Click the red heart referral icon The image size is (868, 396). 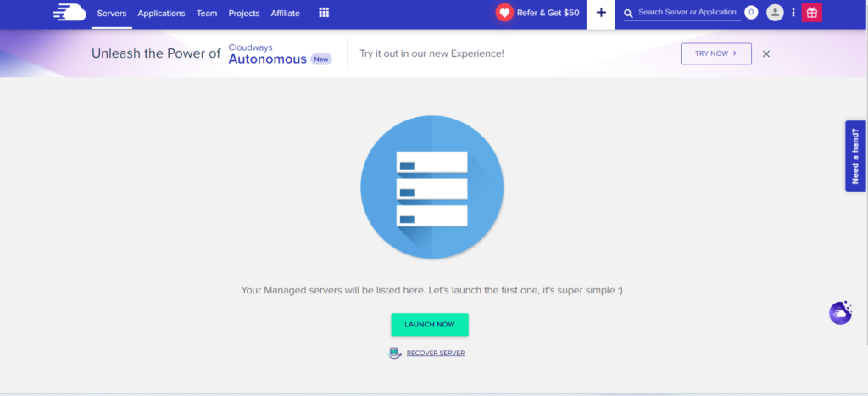tap(504, 13)
